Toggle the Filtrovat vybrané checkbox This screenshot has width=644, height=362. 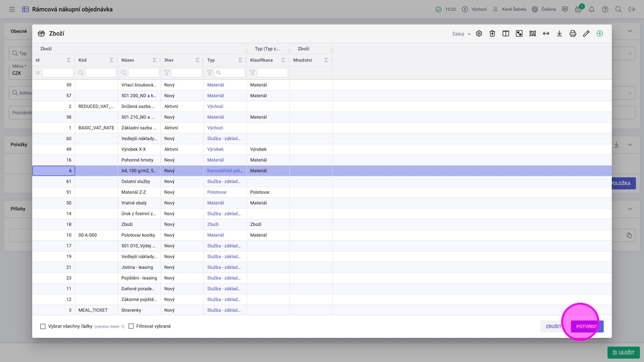pos(131,326)
